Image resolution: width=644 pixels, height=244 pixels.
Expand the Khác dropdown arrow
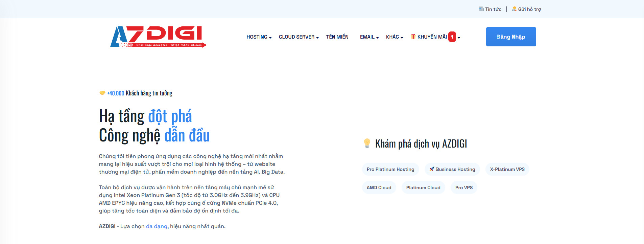click(402, 38)
